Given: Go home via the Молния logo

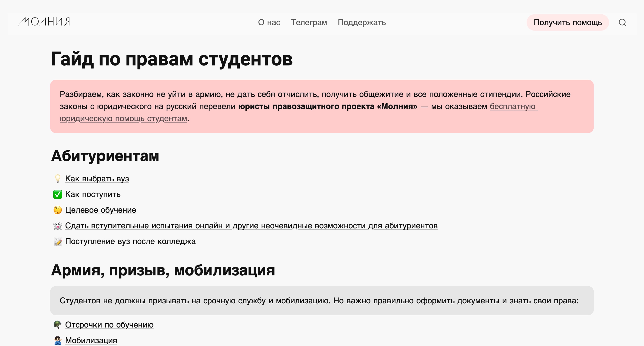Looking at the screenshot, I should tap(44, 22).
